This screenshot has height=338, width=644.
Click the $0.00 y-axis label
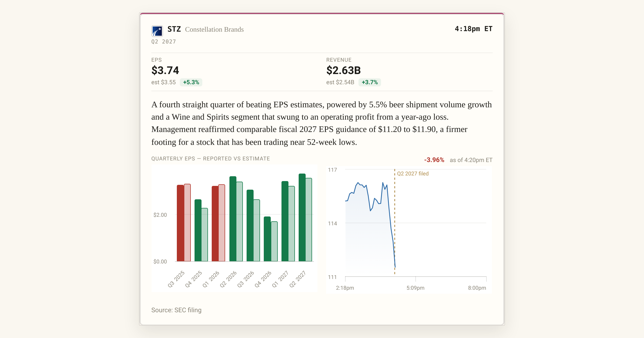pyautogui.click(x=160, y=262)
